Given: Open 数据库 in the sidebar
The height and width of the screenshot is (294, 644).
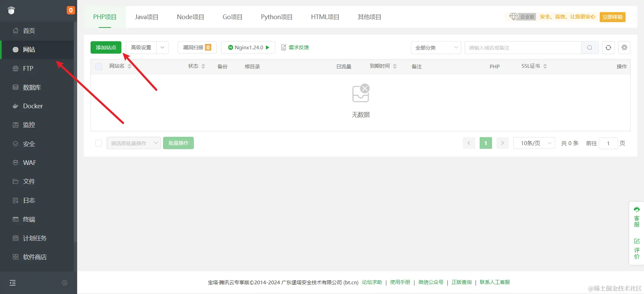Looking at the screenshot, I should point(37,87).
